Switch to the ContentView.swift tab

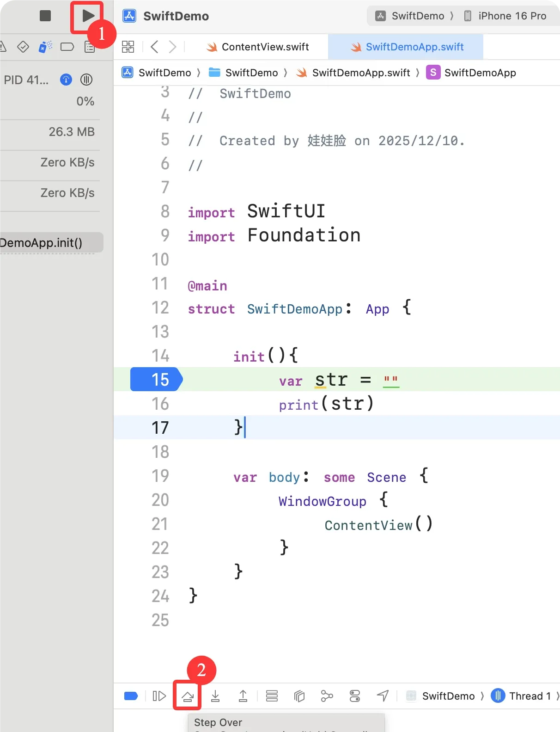point(258,47)
